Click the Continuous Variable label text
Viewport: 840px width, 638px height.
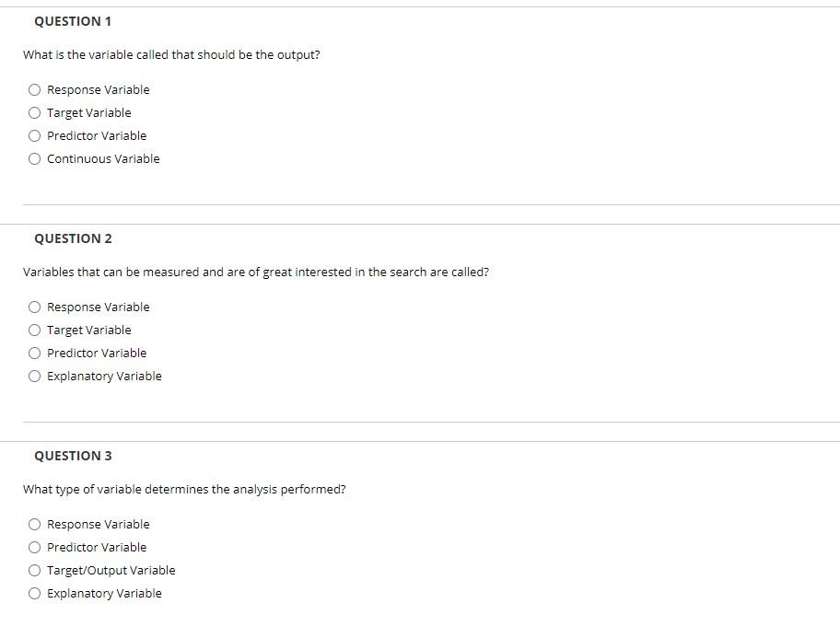pyautogui.click(x=103, y=158)
